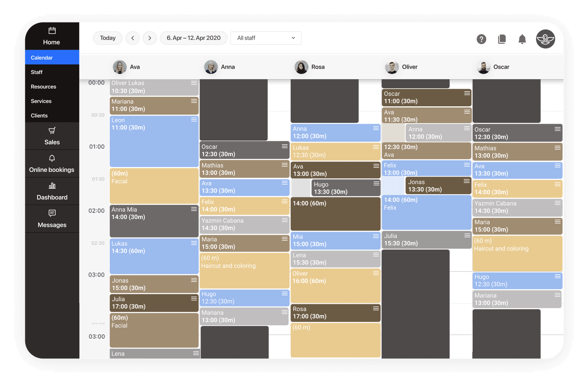Open the help question mark icon
The image size is (588, 386).
[481, 39]
